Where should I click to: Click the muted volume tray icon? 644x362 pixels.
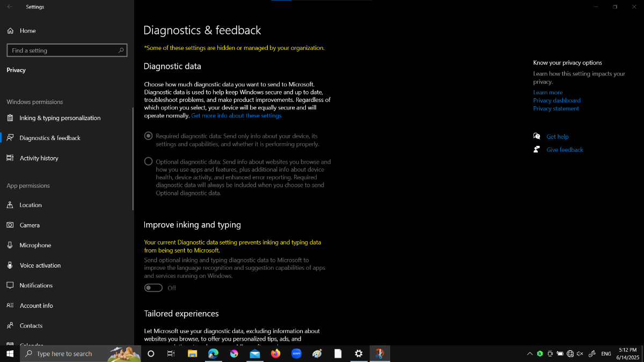pyautogui.click(x=580, y=354)
